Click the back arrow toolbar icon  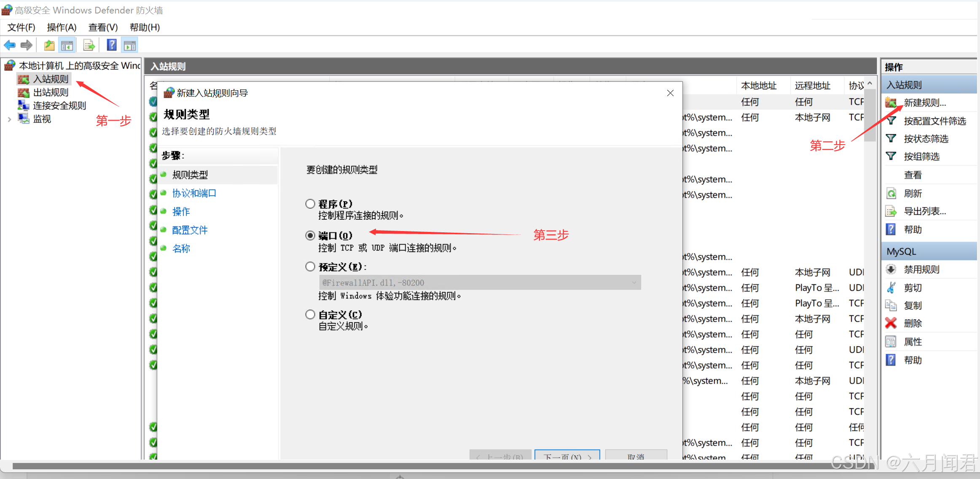(x=10, y=45)
